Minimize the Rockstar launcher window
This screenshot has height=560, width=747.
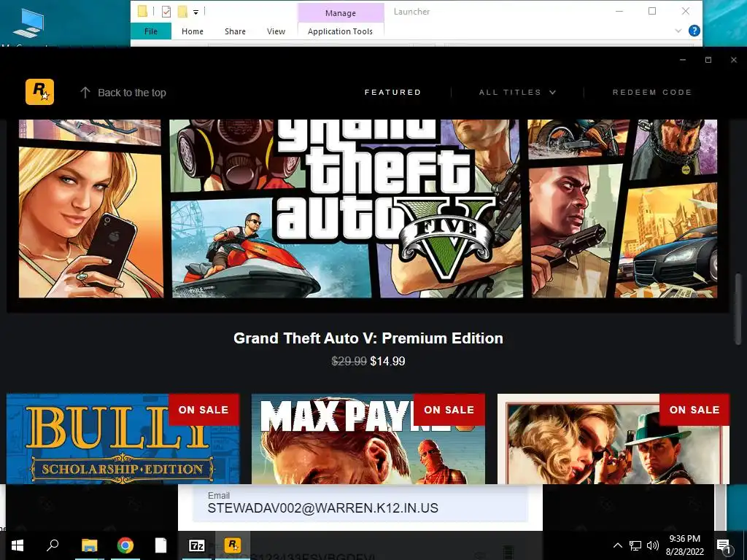coord(683,60)
